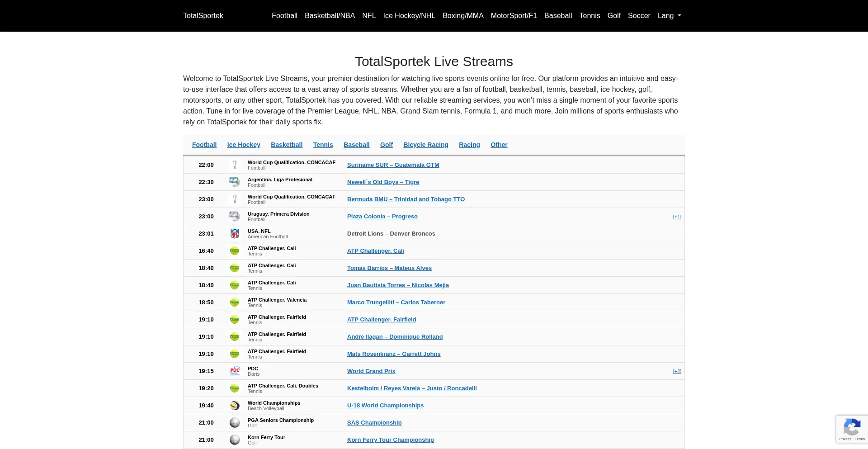868x449 pixels.
Task: Open the Marco Trungelliti – Carlos Taberner match link
Action: 396,302
